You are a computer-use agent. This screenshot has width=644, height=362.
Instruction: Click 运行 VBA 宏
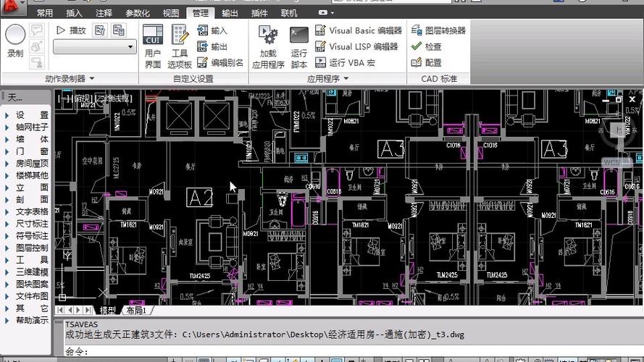(x=345, y=62)
